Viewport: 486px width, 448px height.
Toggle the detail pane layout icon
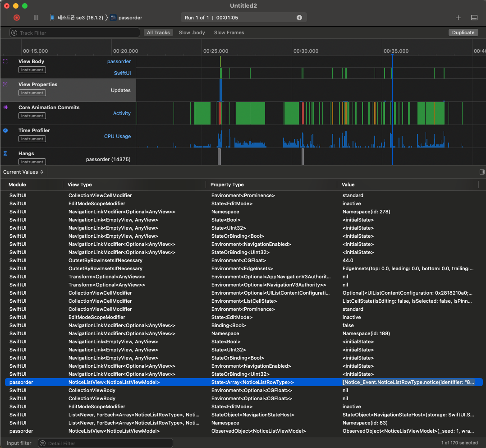(x=474, y=18)
